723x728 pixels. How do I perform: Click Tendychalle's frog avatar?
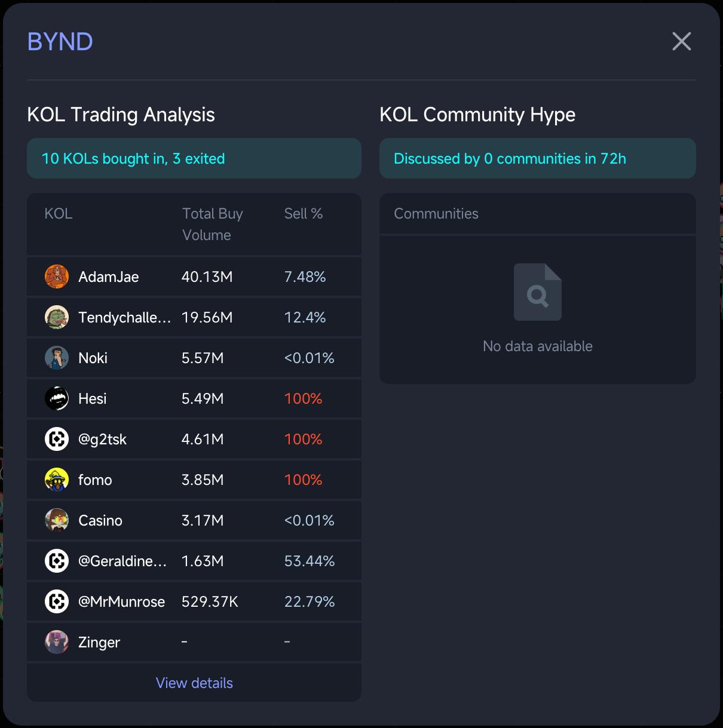click(57, 317)
